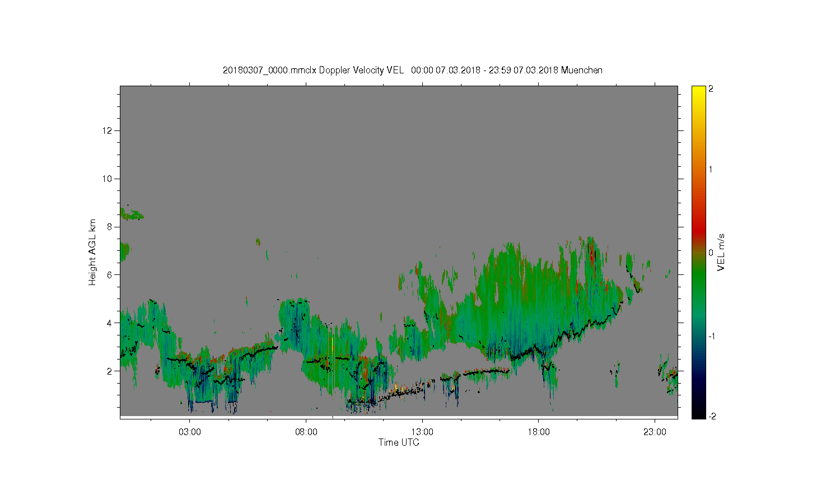The image size is (840, 504).
Task: Click the colorbar tick label -1
Action: (711, 336)
